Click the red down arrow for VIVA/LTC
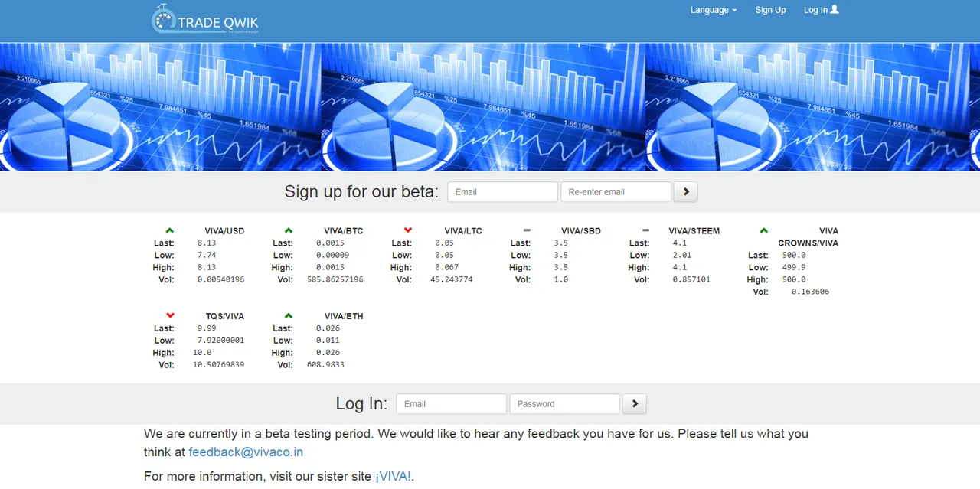980x489 pixels. (x=407, y=230)
